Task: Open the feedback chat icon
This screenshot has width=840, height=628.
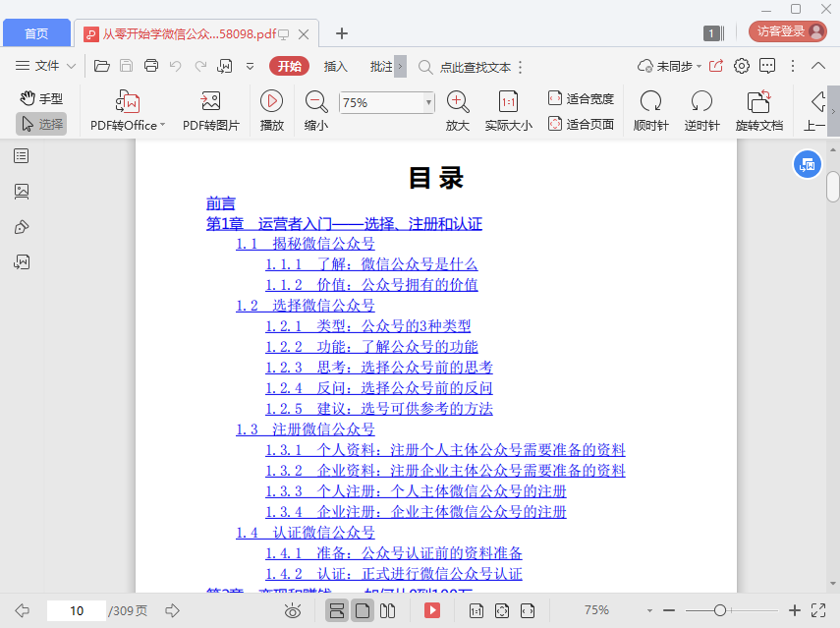Action: (x=767, y=66)
